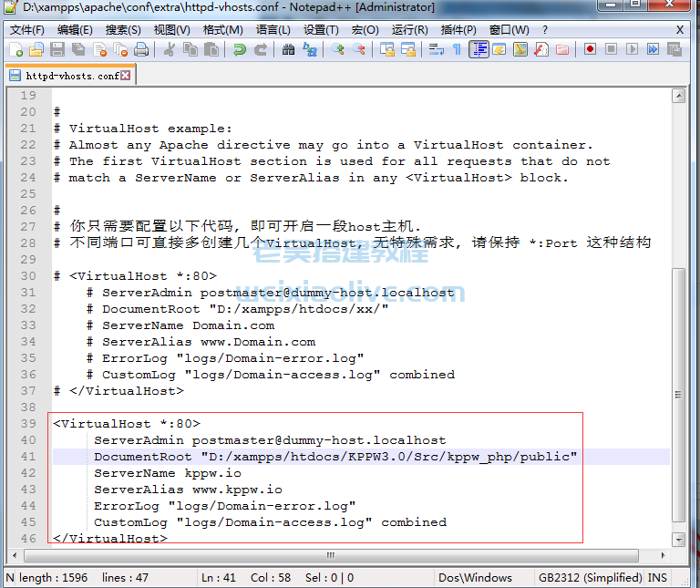Zoom in with magnifier plus icon

pyautogui.click(x=338, y=49)
